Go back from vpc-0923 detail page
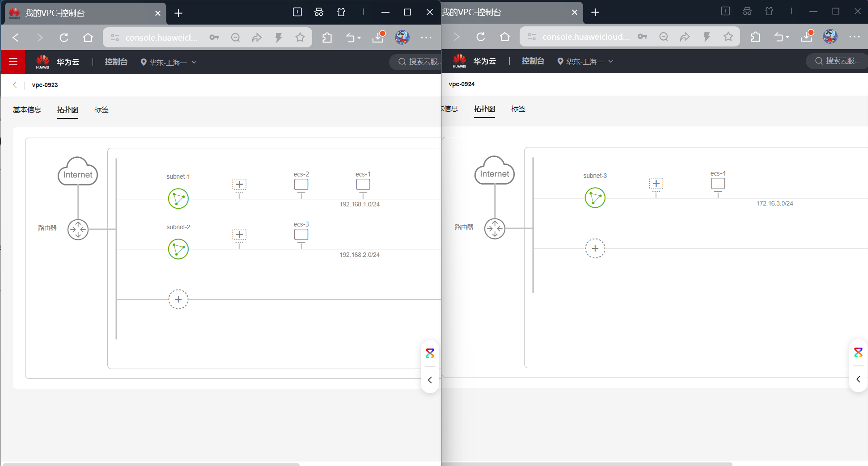The image size is (868, 466). coord(15,85)
